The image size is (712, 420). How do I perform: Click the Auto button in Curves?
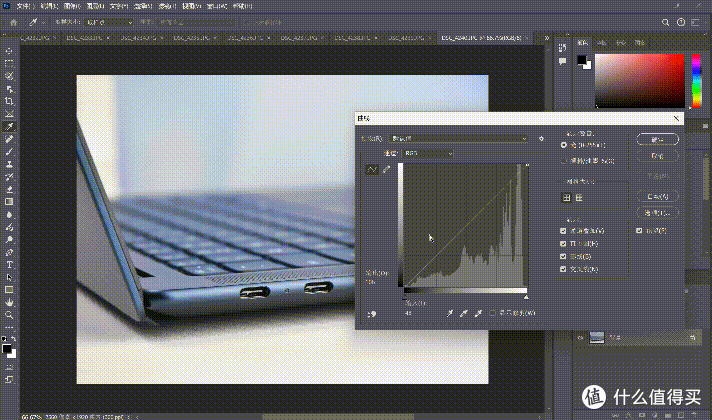[x=658, y=196]
